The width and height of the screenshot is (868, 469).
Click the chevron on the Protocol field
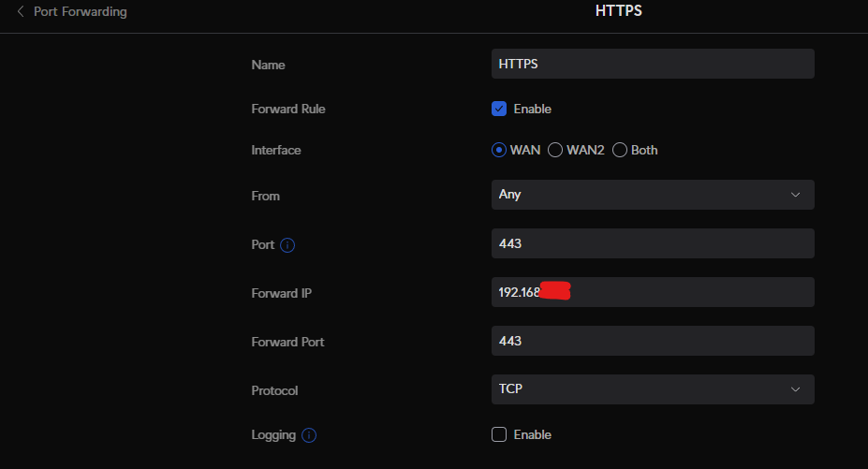tap(796, 389)
